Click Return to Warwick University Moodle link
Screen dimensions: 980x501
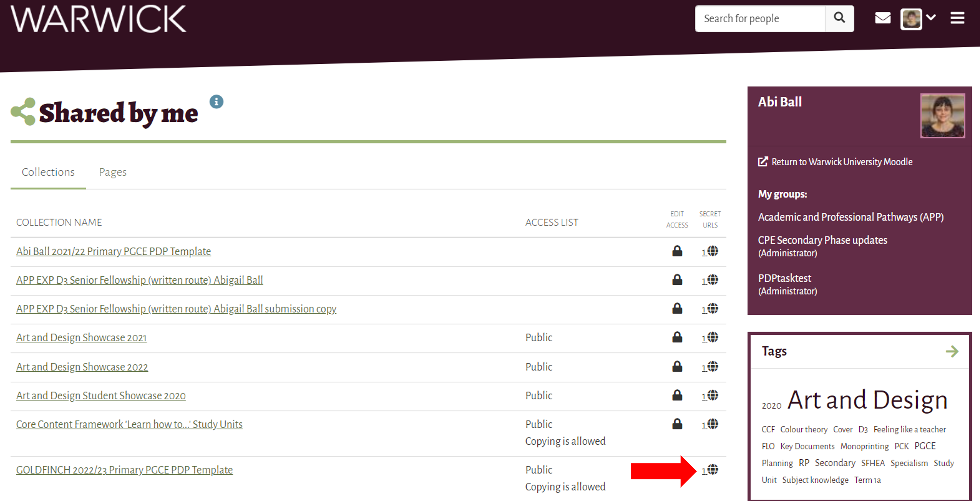coord(841,162)
